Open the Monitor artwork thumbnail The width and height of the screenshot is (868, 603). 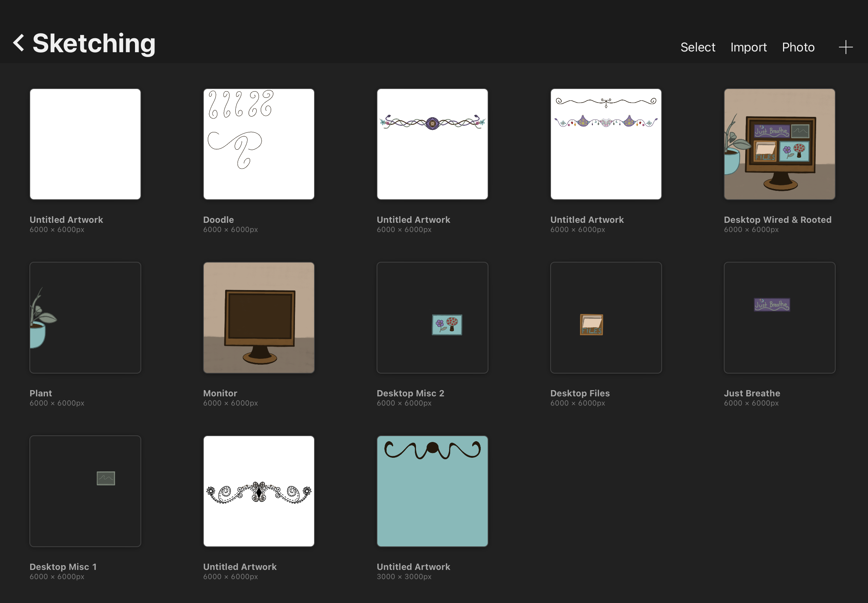click(x=259, y=317)
